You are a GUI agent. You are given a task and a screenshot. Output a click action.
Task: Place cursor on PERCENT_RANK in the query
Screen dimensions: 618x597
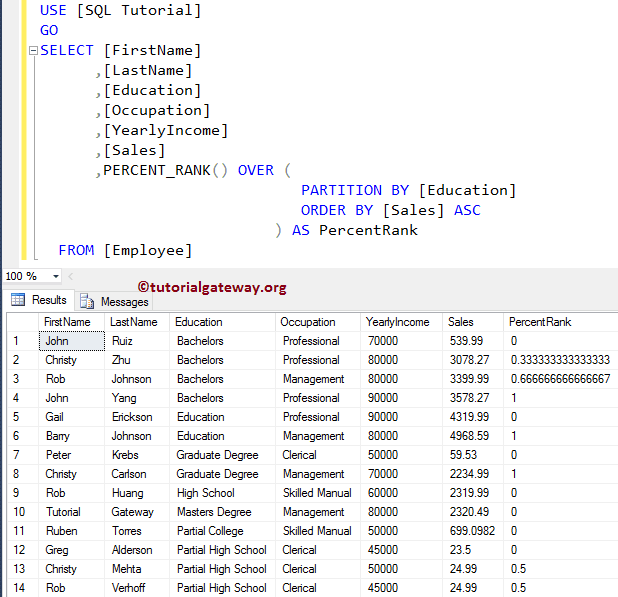pyautogui.click(x=156, y=170)
